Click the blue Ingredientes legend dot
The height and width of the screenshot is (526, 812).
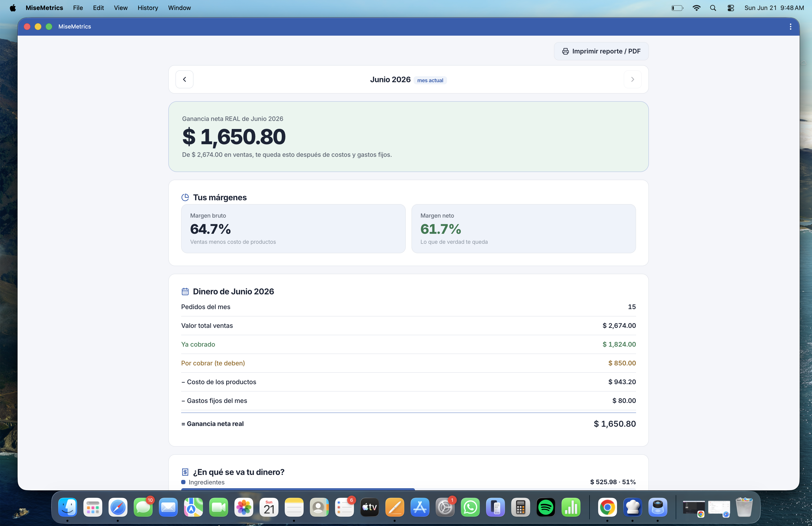[183, 482]
